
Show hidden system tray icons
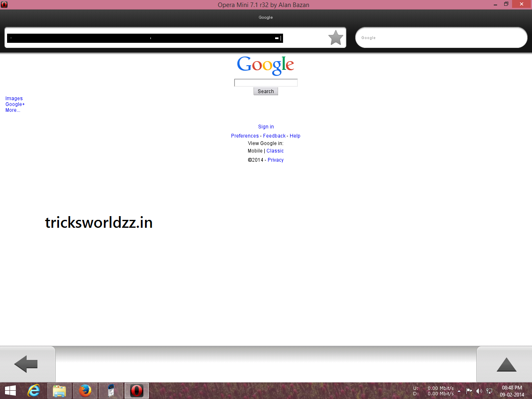coord(459,391)
